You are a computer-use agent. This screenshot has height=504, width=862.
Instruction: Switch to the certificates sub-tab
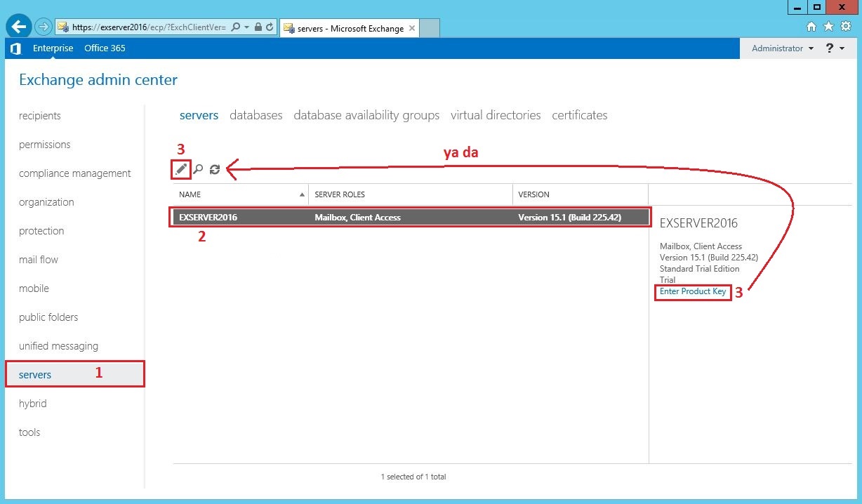point(580,115)
